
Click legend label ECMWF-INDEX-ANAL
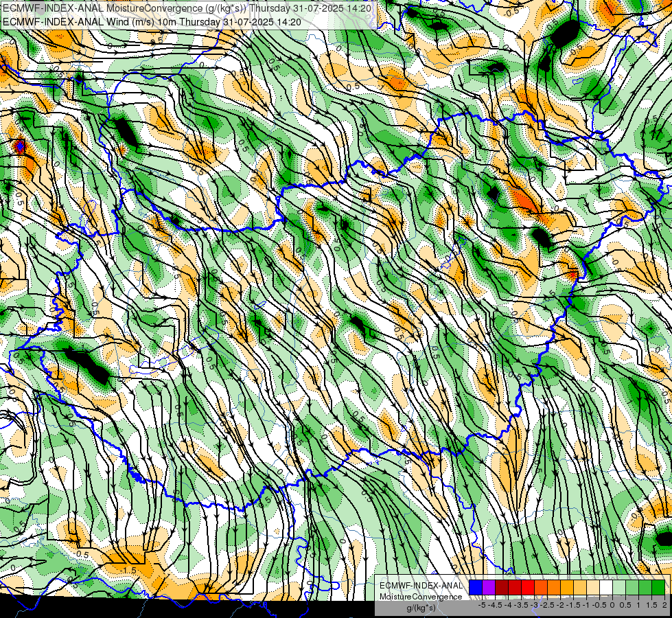(421, 586)
